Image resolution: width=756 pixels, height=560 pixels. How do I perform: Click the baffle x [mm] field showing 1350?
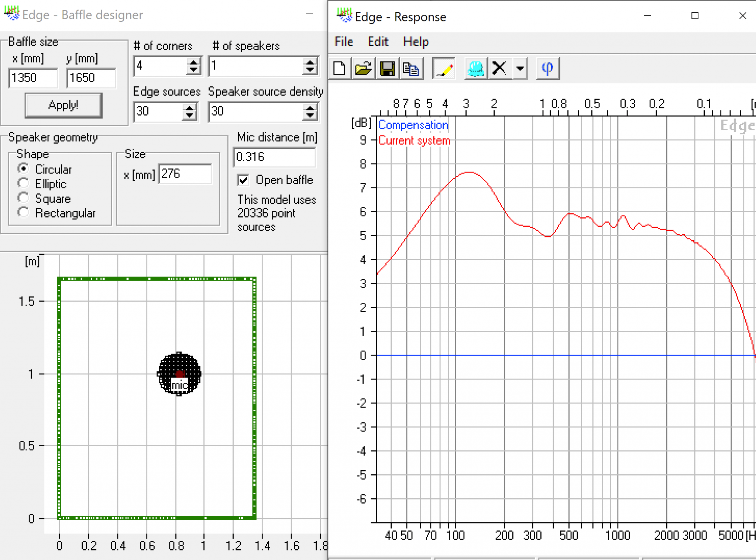coord(33,78)
